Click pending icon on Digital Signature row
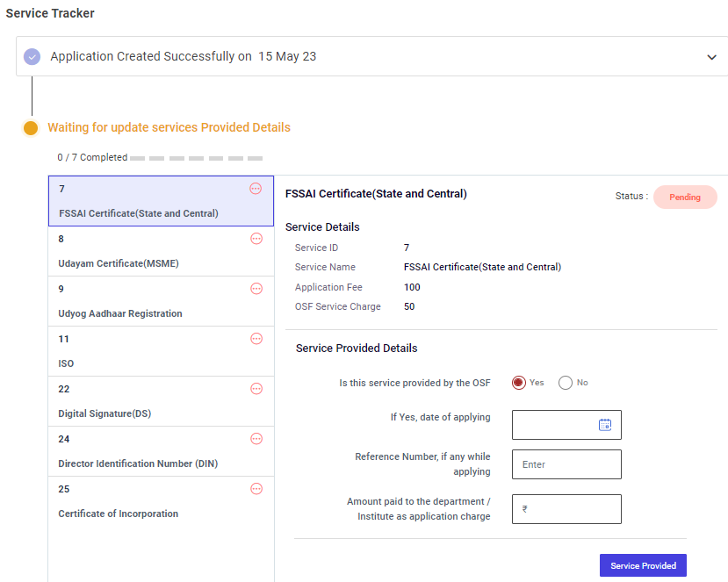The height and width of the screenshot is (582, 728). [x=256, y=389]
